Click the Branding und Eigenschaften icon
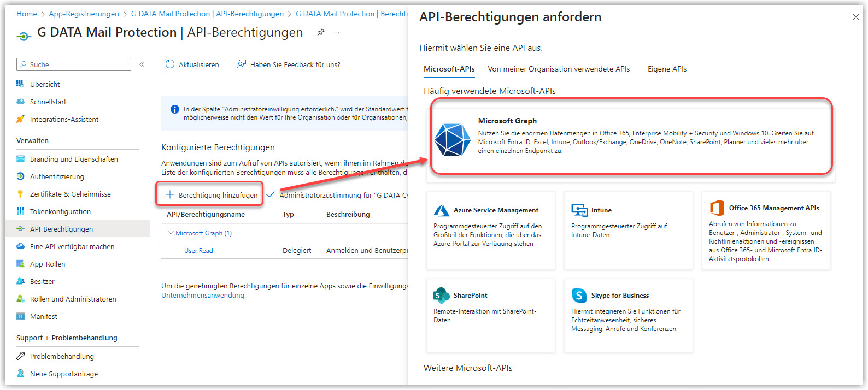The image size is (868, 390). point(20,158)
